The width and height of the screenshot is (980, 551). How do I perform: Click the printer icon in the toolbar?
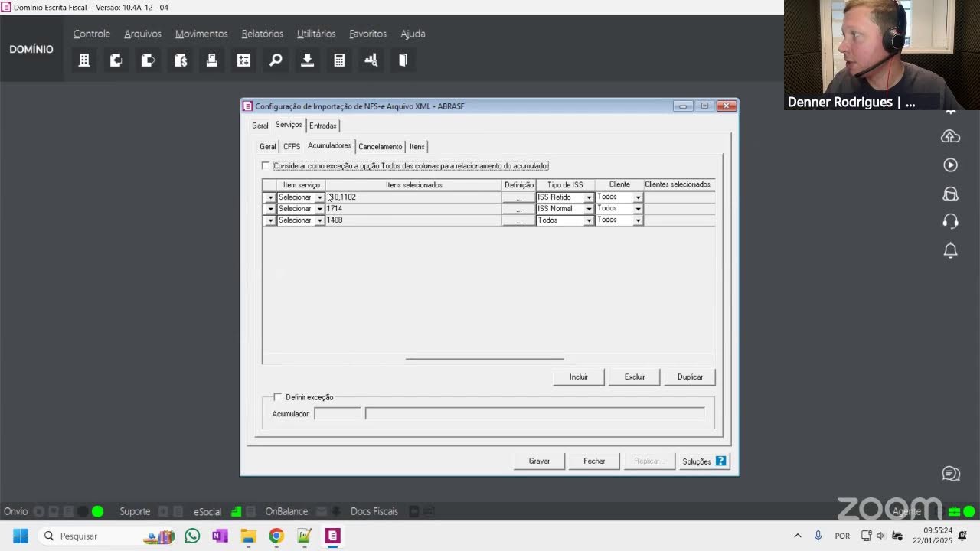212,60
